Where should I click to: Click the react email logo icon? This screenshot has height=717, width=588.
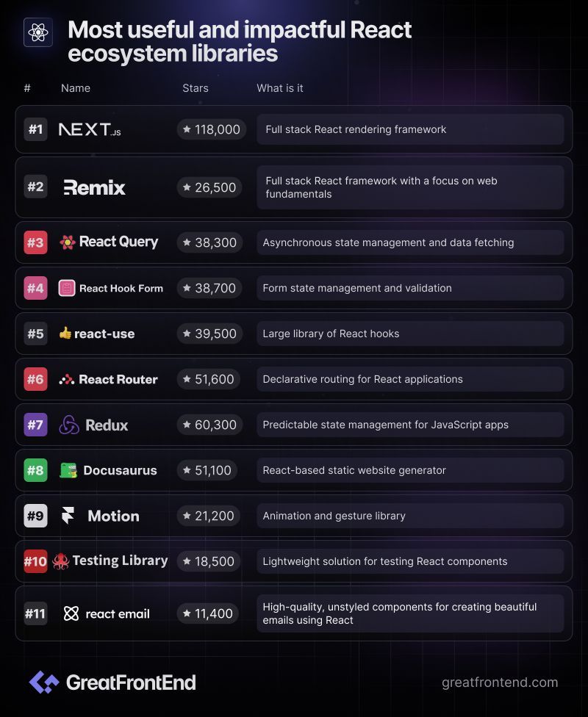click(x=71, y=613)
